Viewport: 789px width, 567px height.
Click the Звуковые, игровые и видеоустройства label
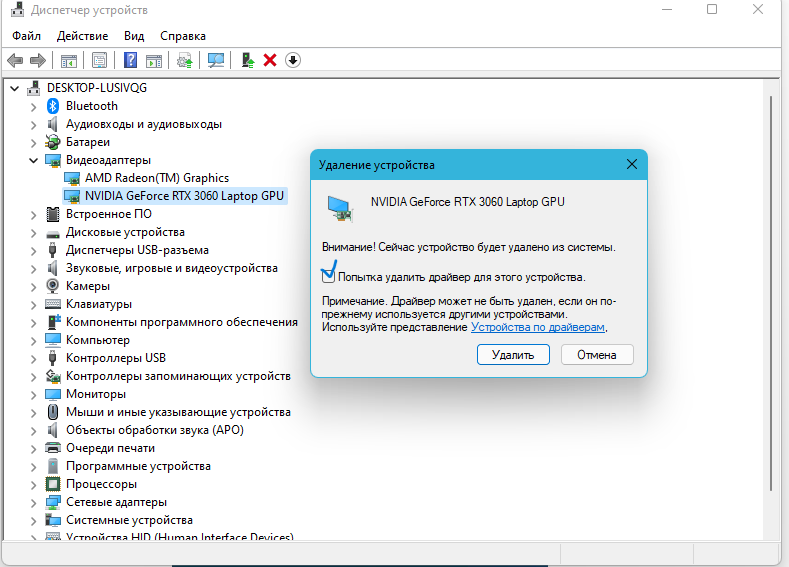[x=172, y=268]
